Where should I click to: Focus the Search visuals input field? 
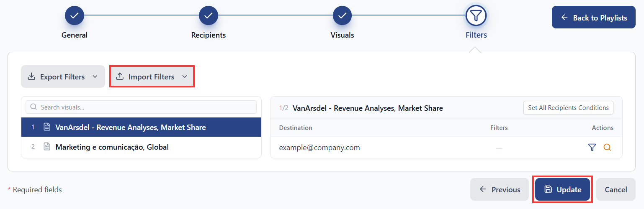[x=141, y=107]
